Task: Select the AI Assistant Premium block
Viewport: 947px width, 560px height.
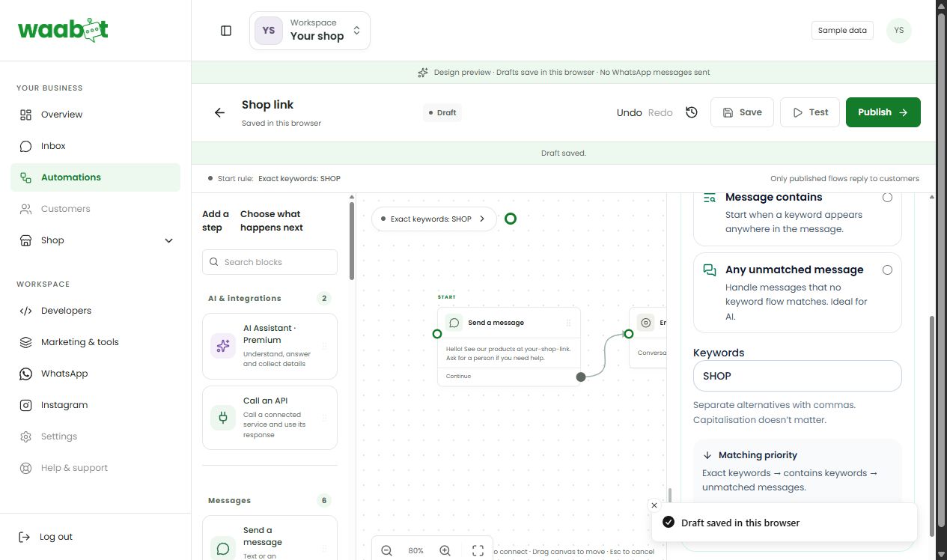Action: tap(270, 346)
